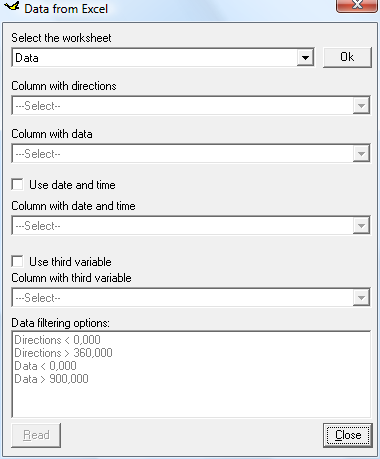Click the Ok button
The width and height of the screenshot is (380, 459).
tap(347, 57)
